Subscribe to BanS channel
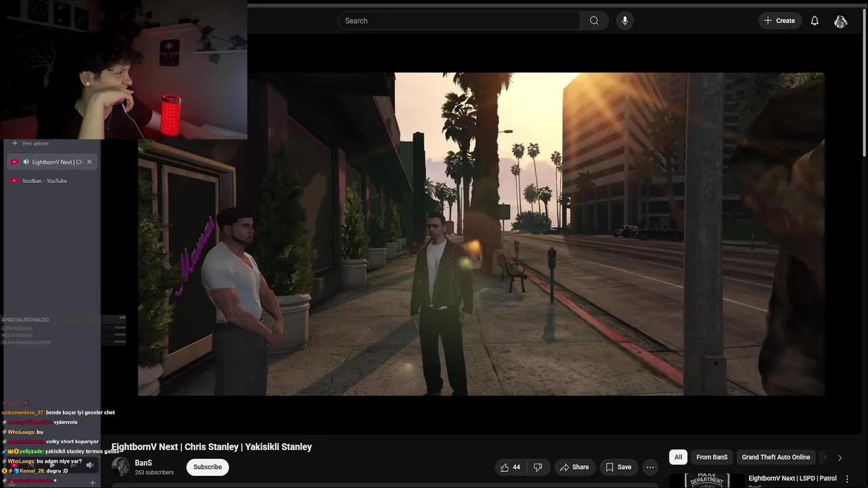This screenshot has height=488, width=868. click(x=208, y=467)
